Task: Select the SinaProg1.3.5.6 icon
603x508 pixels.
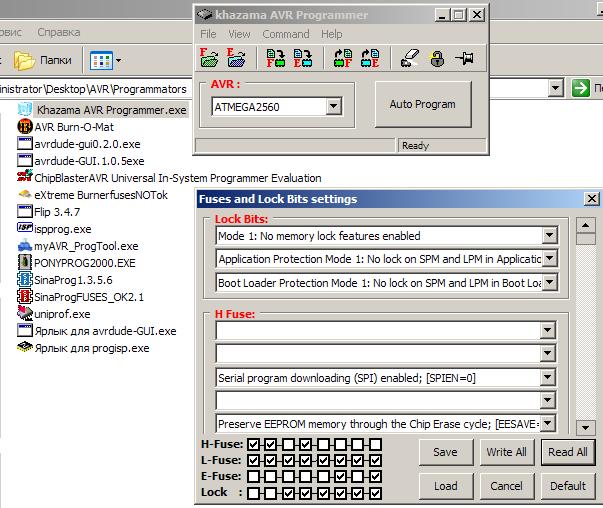Action: (x=25, y=279)
